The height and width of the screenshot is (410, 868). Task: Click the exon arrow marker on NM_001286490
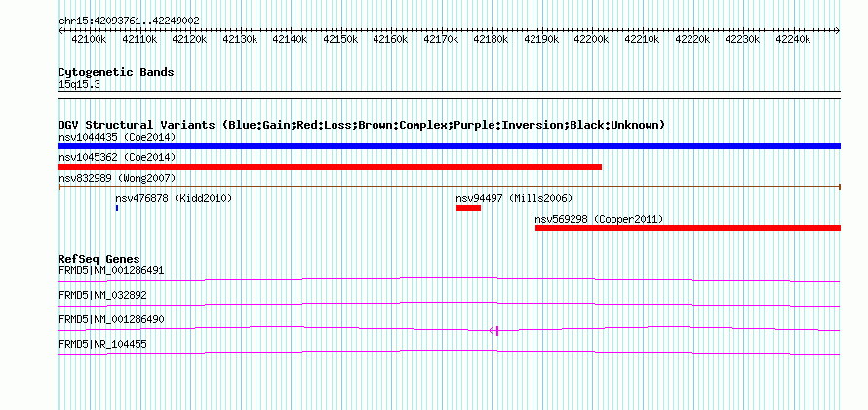pyautogui.click(x=494, y=331)
